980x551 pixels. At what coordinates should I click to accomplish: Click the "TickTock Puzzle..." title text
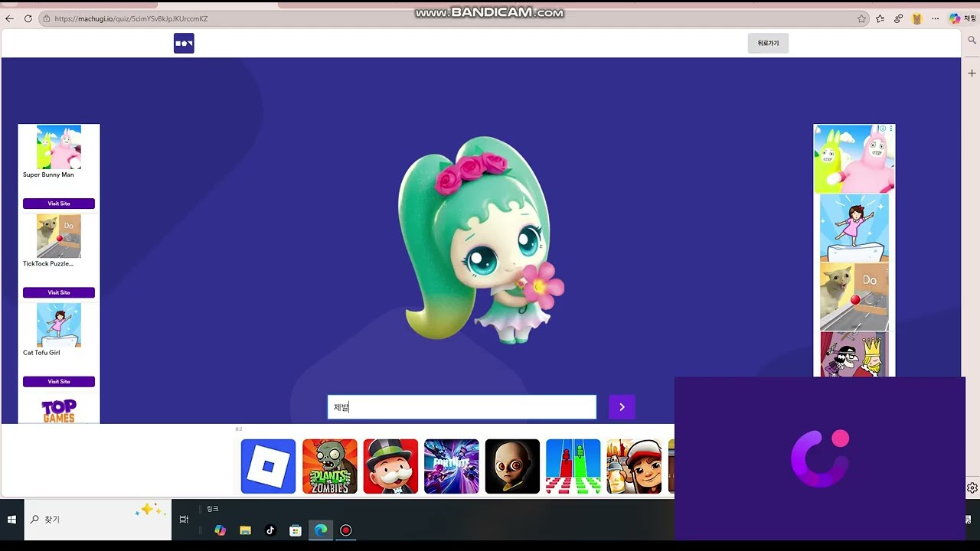click(x=48, y=263)
